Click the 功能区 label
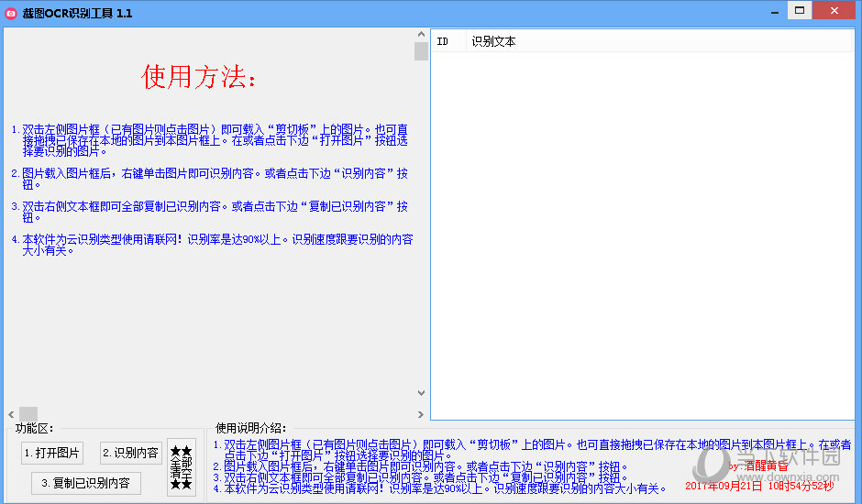862x504 pixels. pyautogui.click(x=34, y=428)
